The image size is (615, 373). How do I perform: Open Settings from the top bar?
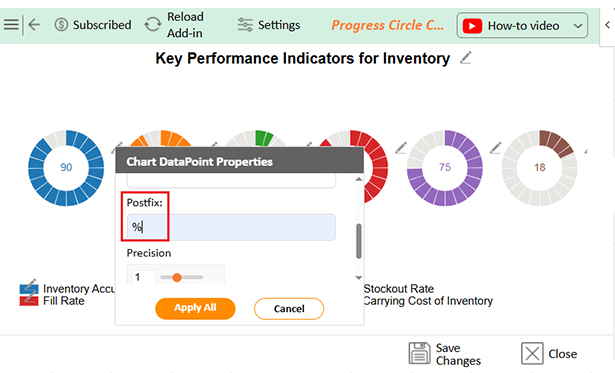269,25
